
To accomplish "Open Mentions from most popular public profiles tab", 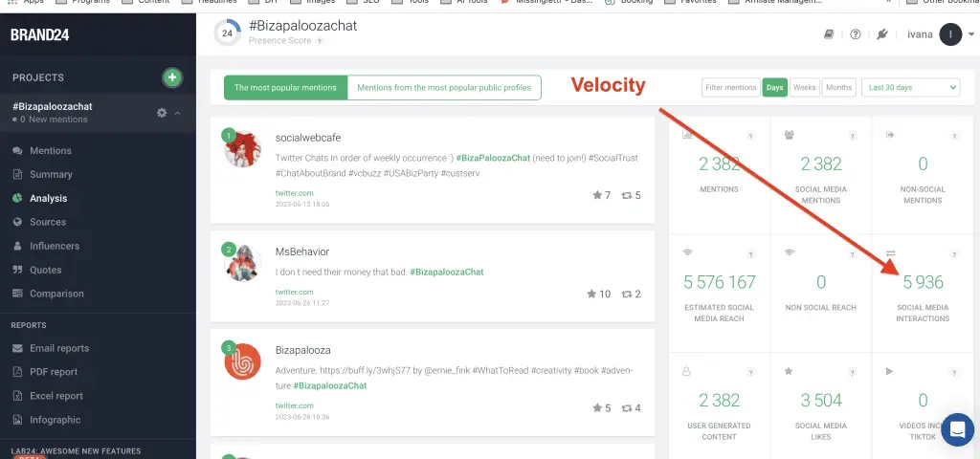I will tap(444, 87).
